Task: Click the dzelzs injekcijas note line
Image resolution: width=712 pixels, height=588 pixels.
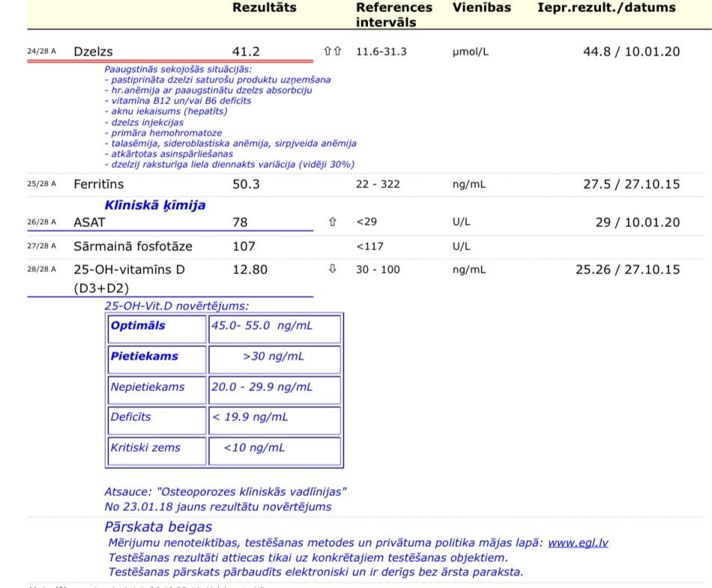Action: [144, 123]
